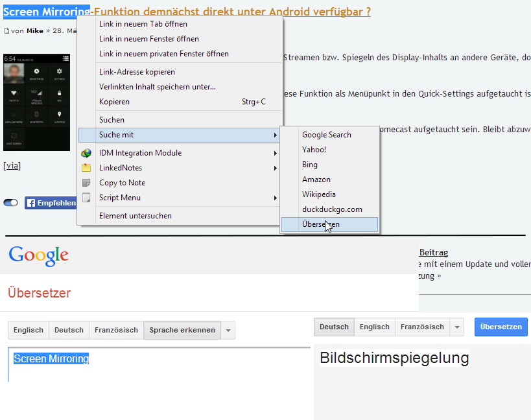The image size is (531, 420).
Task: Select 'Link-Adresse kopieren' menu entry
Action: click(180, 72)
